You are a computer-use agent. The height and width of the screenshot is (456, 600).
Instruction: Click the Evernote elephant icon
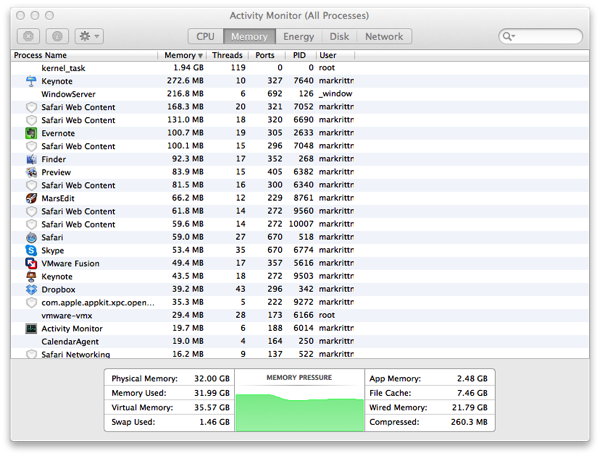pos(31,133)
